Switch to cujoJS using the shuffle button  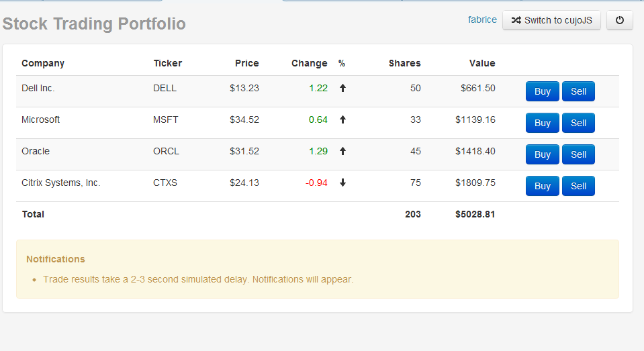(551, 20)
